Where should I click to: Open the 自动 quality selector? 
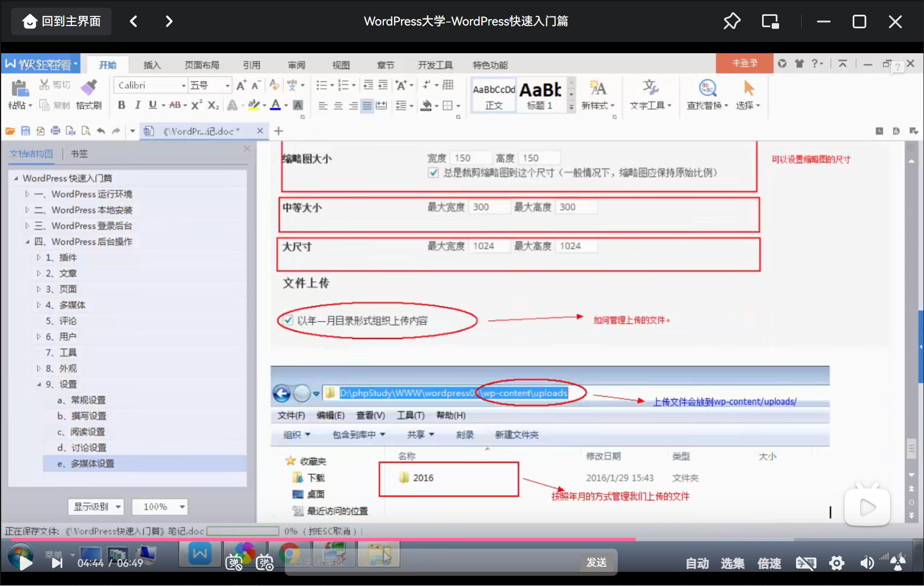point(698,563)
